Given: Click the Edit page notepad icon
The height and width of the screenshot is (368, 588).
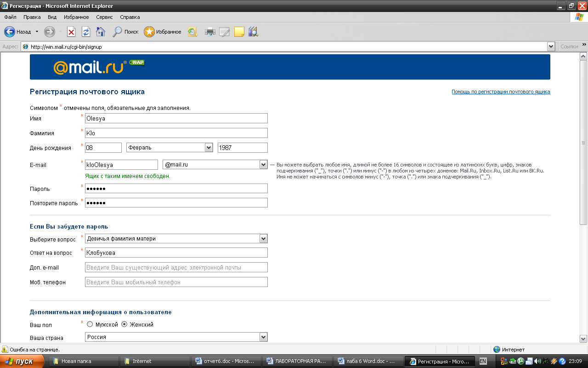Looking at the screenshot, I should 224,32.
